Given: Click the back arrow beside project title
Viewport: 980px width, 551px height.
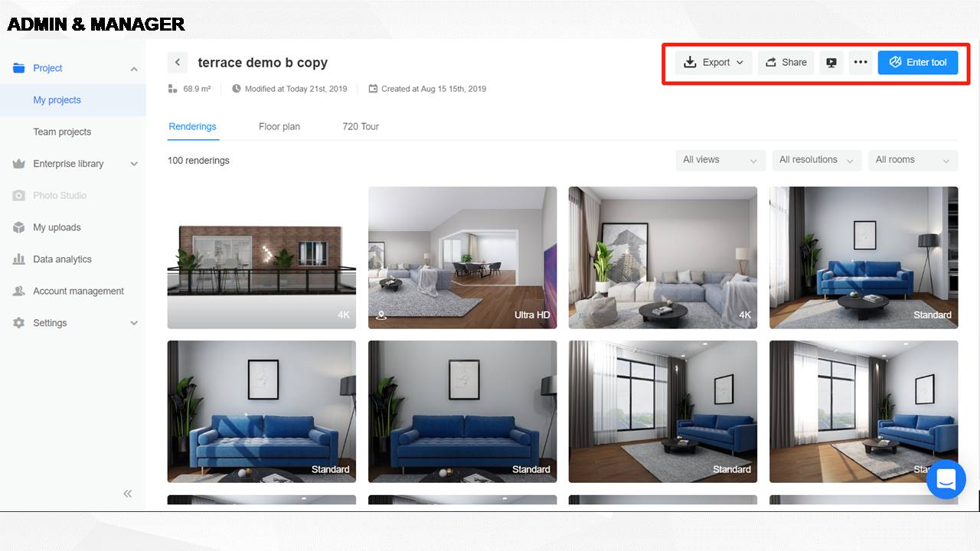Looking at the screenshot, I should (178, 63).
